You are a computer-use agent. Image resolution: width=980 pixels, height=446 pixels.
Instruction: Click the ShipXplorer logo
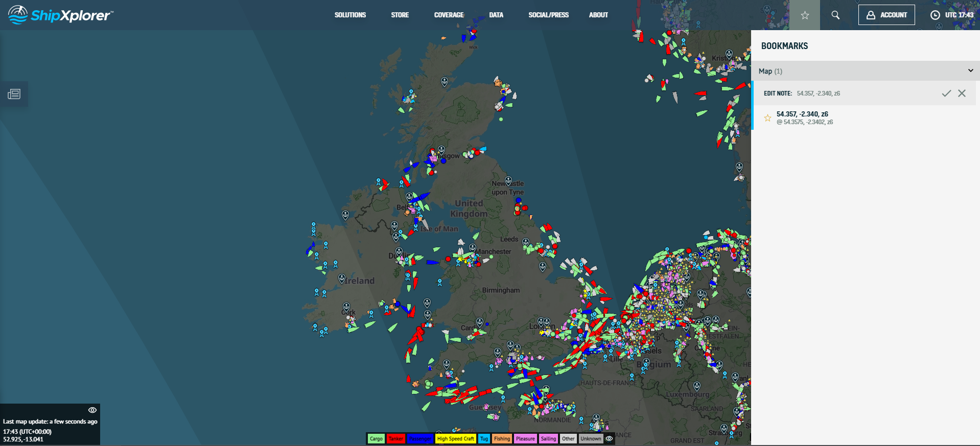point(60,15)
